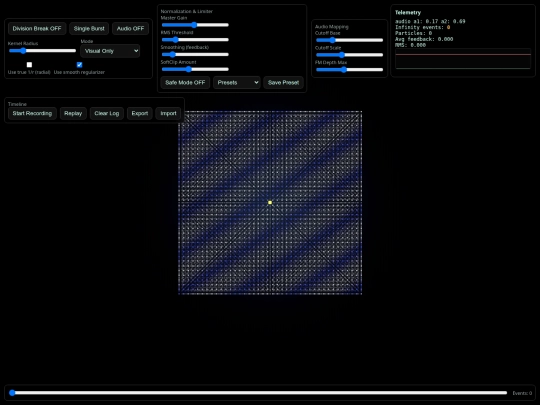Click the Save Preset button
Image resolution: width=540 pixels, height=405 pixels.
283,83
